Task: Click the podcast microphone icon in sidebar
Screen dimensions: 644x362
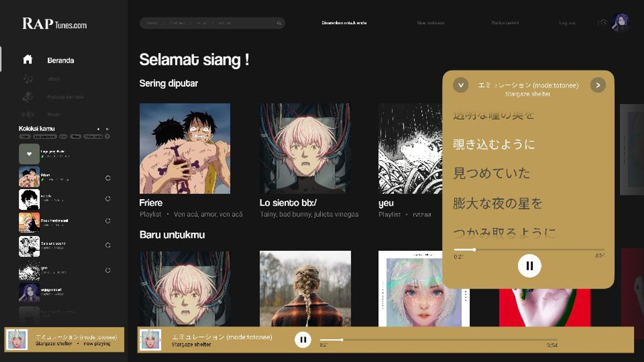Action: click(x=27, y=97)
